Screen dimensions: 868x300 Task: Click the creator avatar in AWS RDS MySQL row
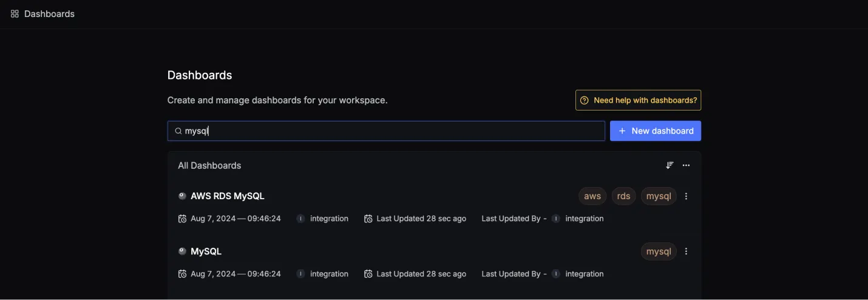point(300,219)
